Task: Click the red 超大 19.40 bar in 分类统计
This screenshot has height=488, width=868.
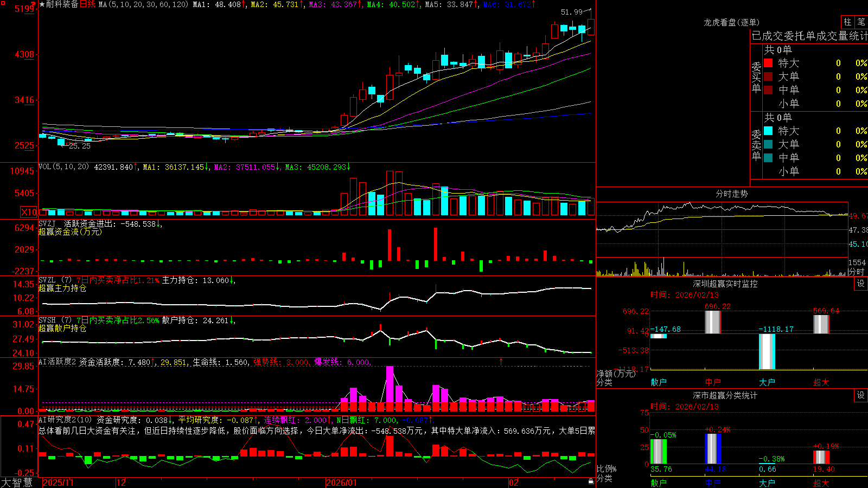Action: (821, 457)
